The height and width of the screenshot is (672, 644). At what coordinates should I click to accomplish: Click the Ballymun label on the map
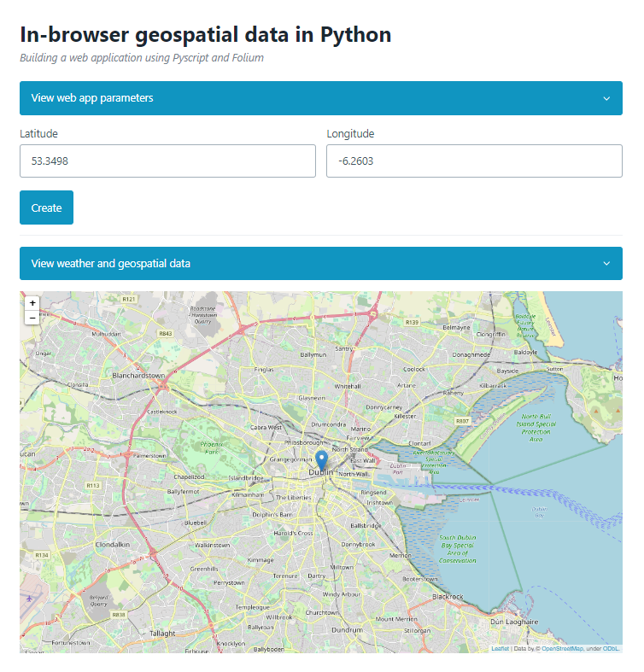point(313,355)
